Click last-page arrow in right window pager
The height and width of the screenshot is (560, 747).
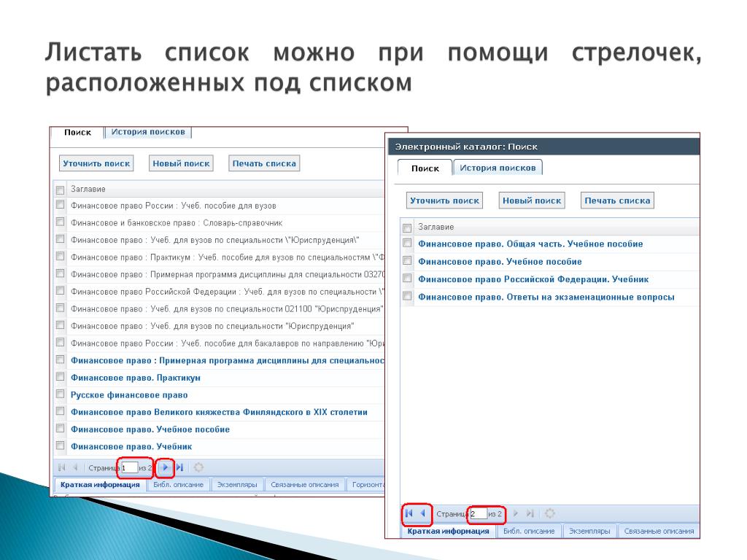[530, 513]
